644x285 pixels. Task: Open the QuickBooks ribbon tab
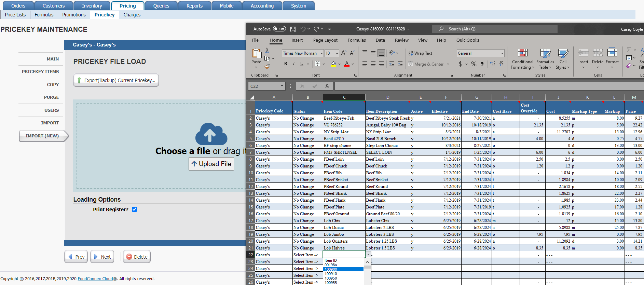point(468,40)
